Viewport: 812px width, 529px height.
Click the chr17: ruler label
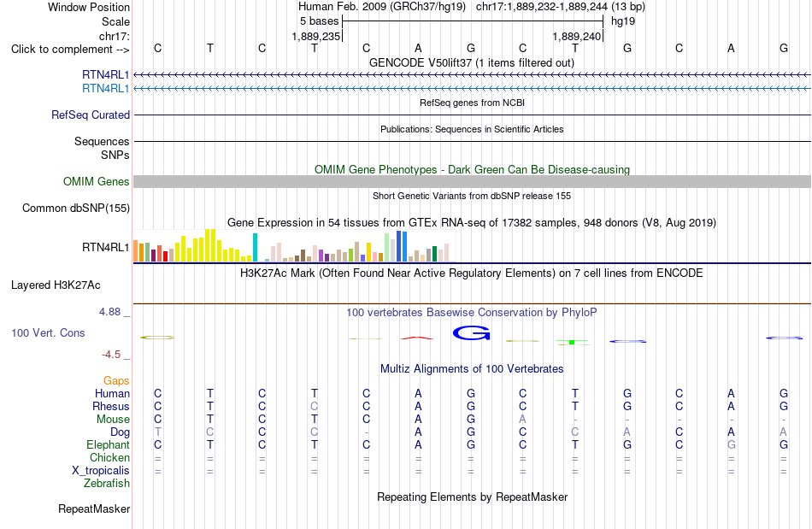click(x=115, y=36)
